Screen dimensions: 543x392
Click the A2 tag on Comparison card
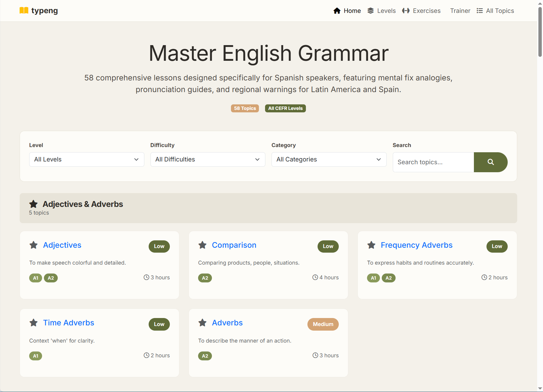(205, 278)
